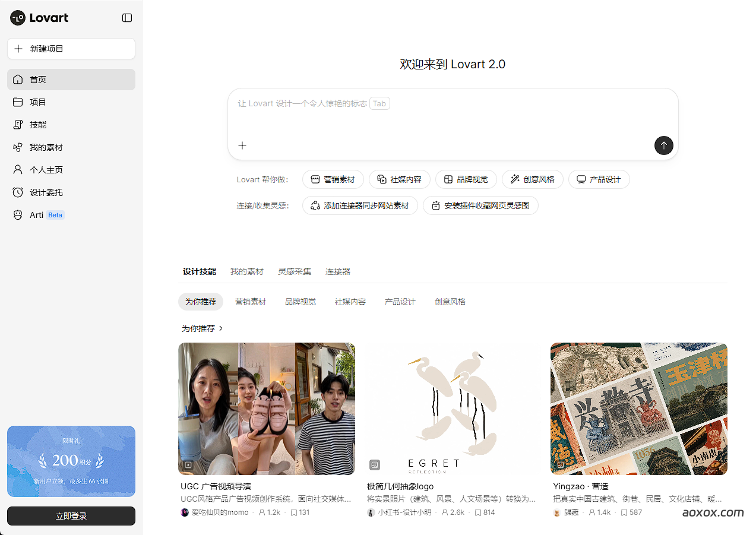This screenshot has width=756, height=535.
Task: Click the home icon beside 首页
Action: click(18, 80)
